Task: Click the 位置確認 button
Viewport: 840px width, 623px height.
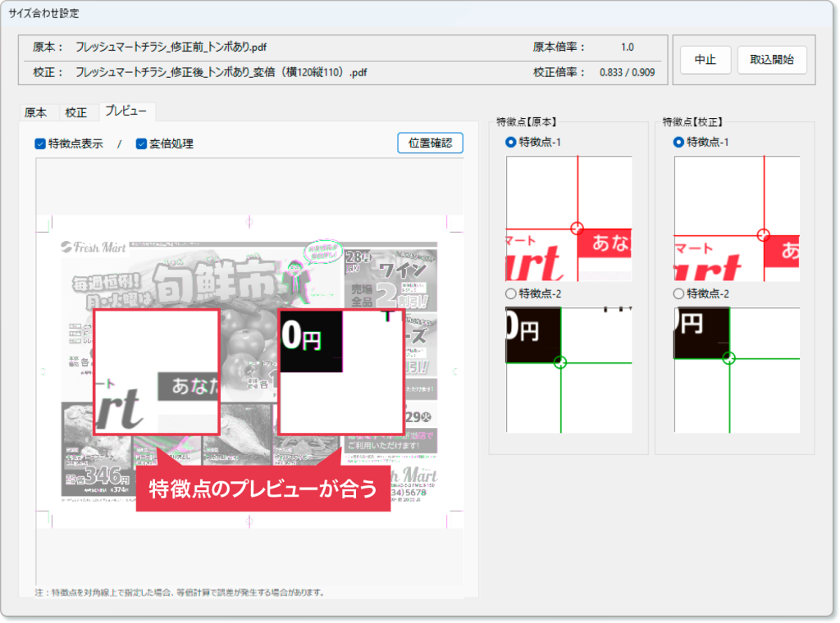Action: (430, 143)
